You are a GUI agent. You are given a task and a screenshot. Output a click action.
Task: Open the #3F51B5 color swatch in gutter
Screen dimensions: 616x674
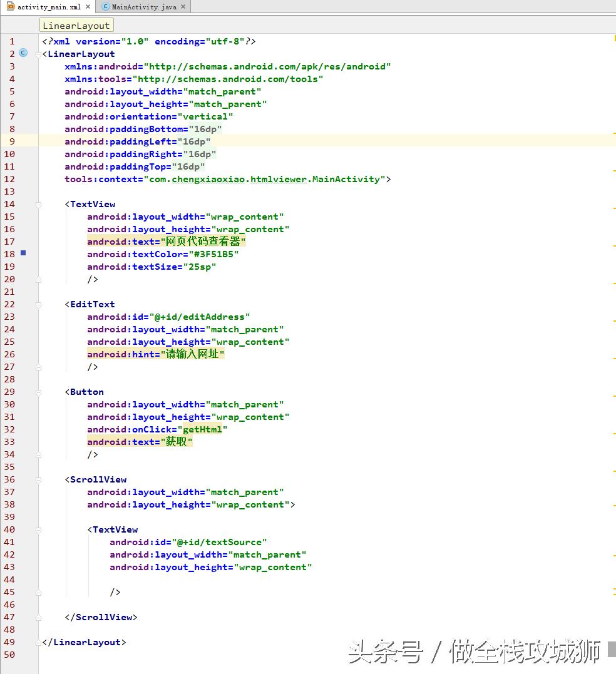(23, 253)
